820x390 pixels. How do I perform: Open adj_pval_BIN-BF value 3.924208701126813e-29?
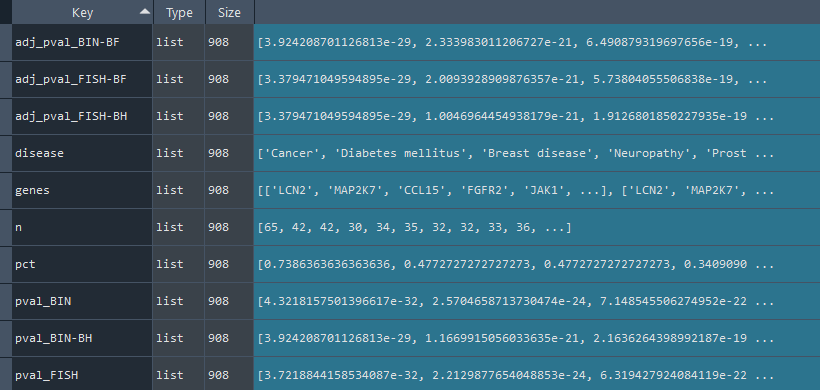click(x=537, y=42)
